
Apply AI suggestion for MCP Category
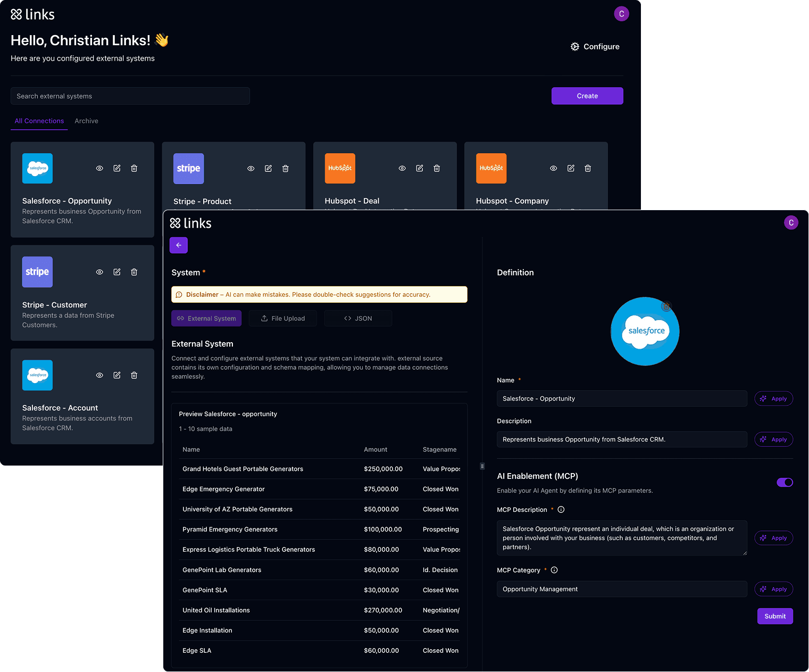pos(774,589)
